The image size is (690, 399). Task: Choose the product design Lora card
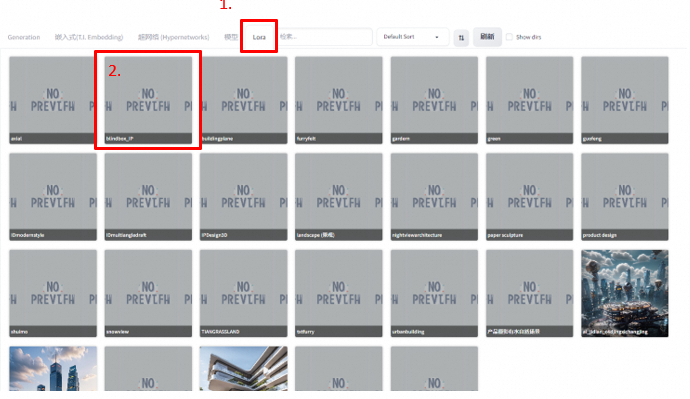[624, 197]
